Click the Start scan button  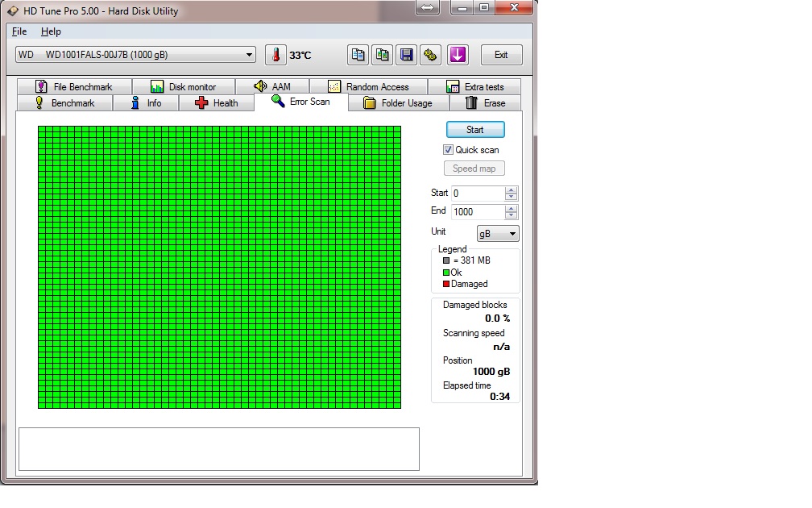pos(475,130)
